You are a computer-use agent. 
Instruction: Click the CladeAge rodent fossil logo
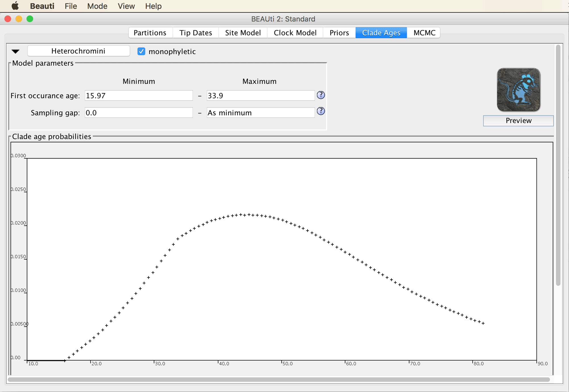click(518, 90)
